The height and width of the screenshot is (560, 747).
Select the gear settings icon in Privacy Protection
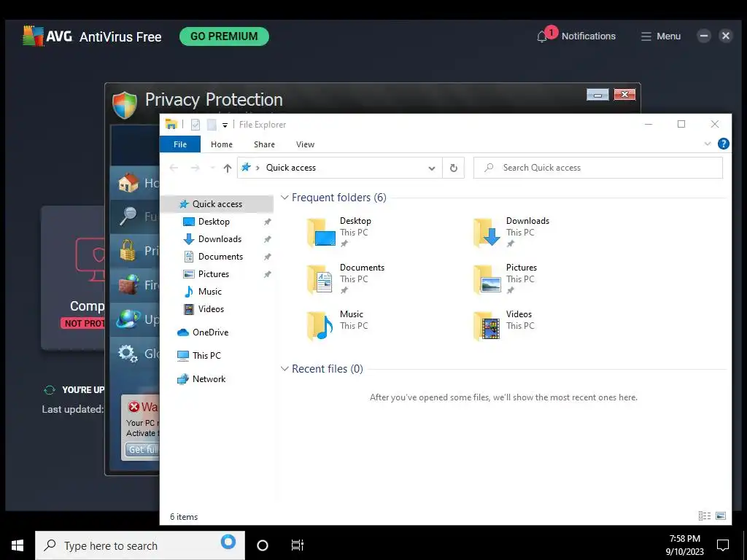tap(128, 354)
